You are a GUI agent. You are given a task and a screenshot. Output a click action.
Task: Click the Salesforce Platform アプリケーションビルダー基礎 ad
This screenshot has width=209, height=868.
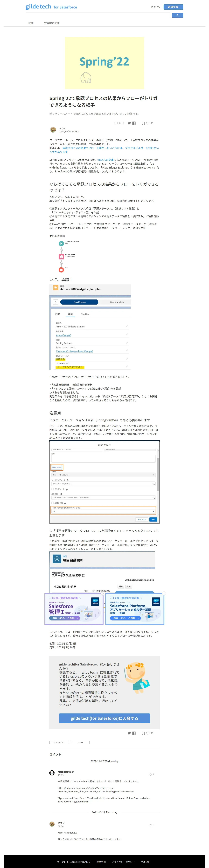(135, 609)
